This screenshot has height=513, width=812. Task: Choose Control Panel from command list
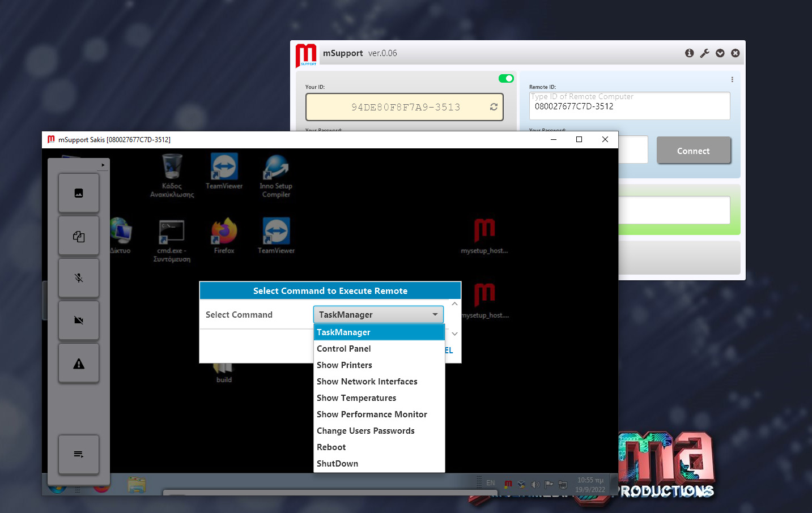379,349
